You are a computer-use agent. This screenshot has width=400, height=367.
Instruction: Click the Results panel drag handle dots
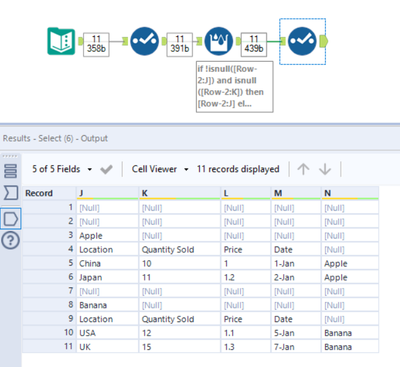(10, 156)
